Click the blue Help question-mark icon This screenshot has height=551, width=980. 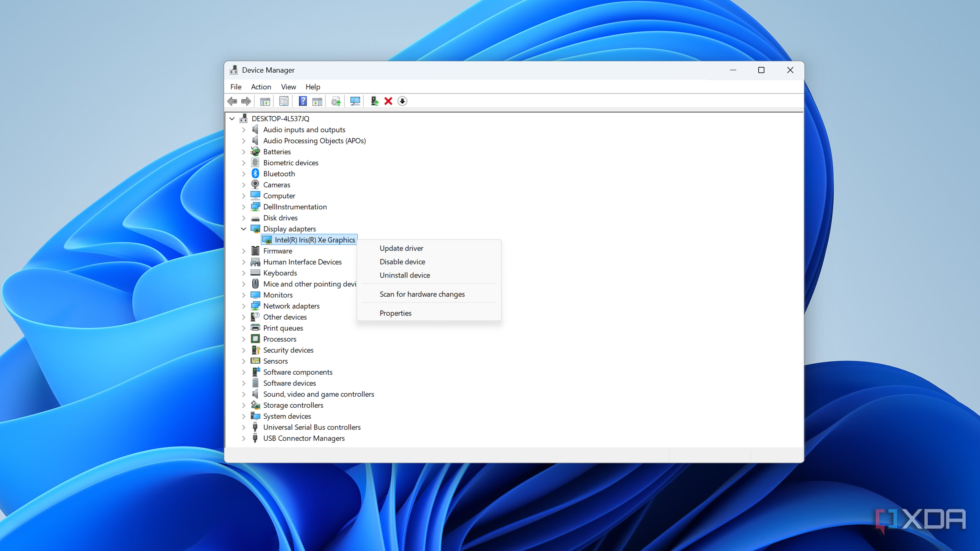click(303, 101)
